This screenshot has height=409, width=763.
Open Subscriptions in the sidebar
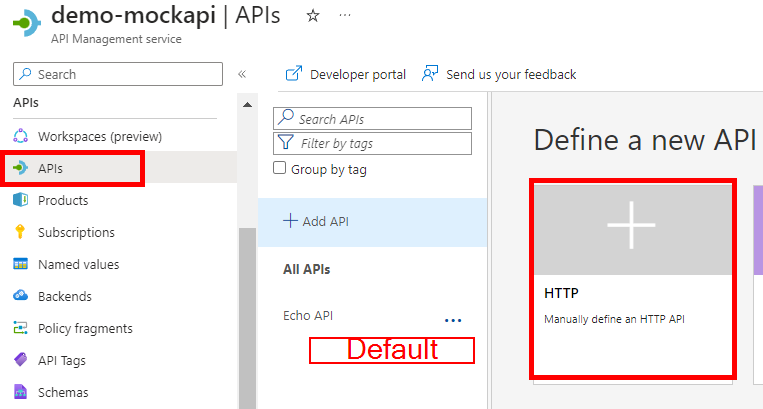coord(76,232)
